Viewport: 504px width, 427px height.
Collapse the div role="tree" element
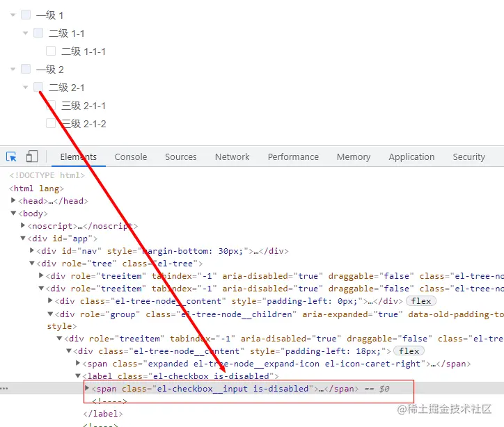click(x=32, y=263)
